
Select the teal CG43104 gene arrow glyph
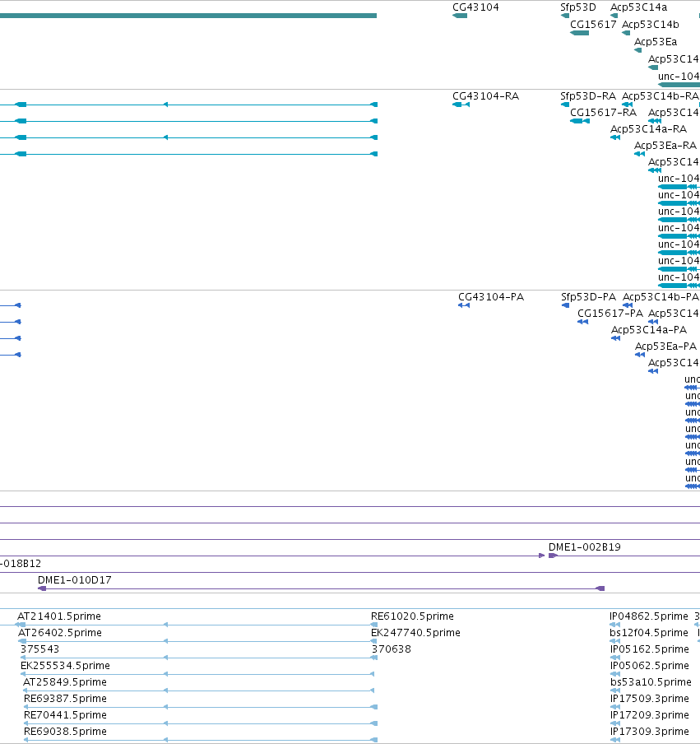click(x=460, y=16)
